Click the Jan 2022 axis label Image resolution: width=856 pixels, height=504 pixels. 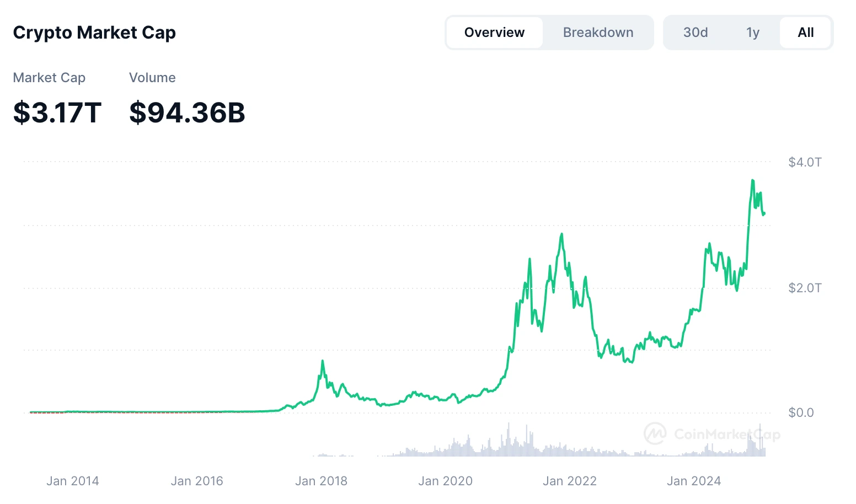(570, 481)
